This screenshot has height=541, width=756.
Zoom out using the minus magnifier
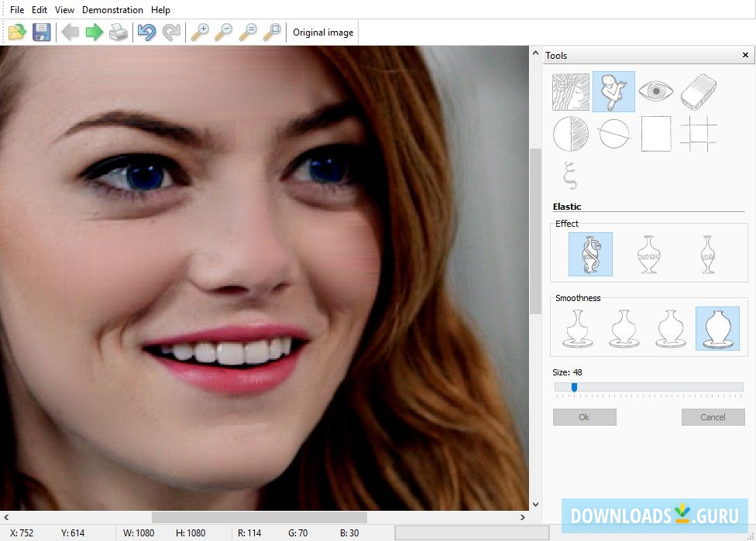pos(223,33)
